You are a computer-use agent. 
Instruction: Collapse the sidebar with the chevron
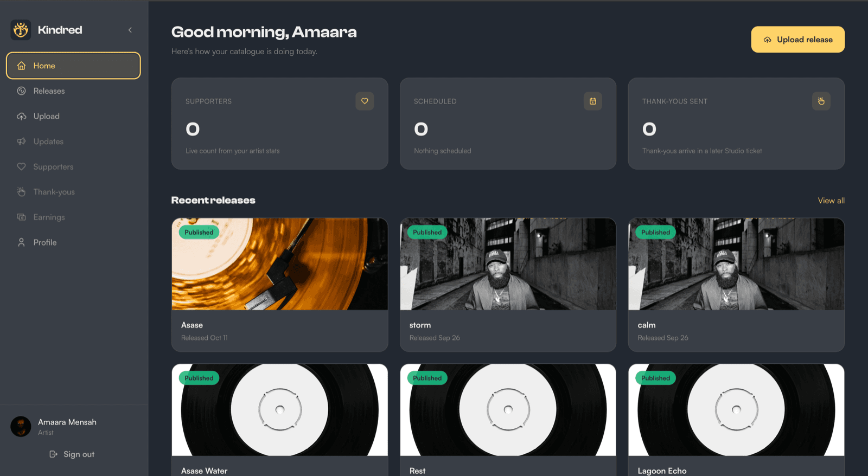click(x=130, y=30)
